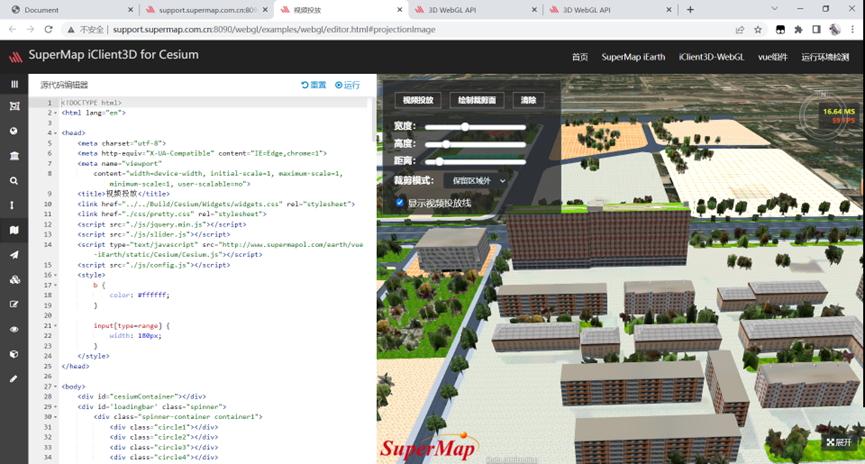Collapse the loadingbar div fold on line 29
Screen dimensions: 865x464
[x=56, y=407]
